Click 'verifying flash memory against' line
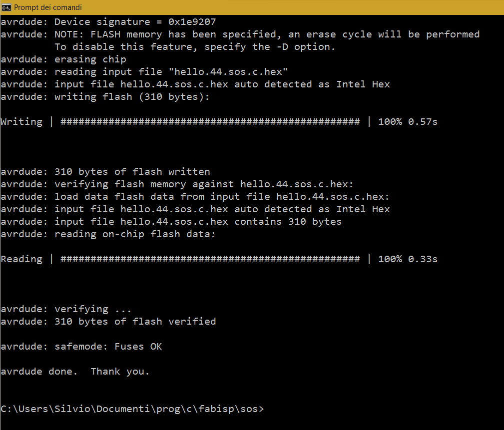 (177, 184)
